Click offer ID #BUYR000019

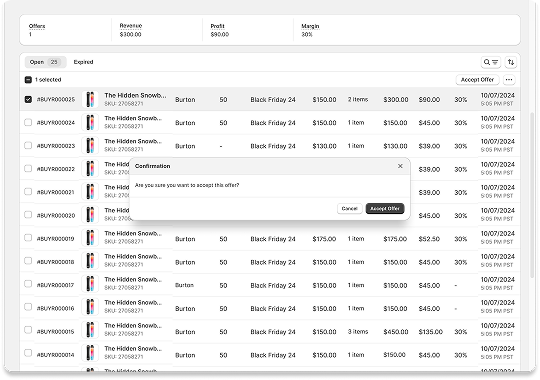(x=55, y=238)
